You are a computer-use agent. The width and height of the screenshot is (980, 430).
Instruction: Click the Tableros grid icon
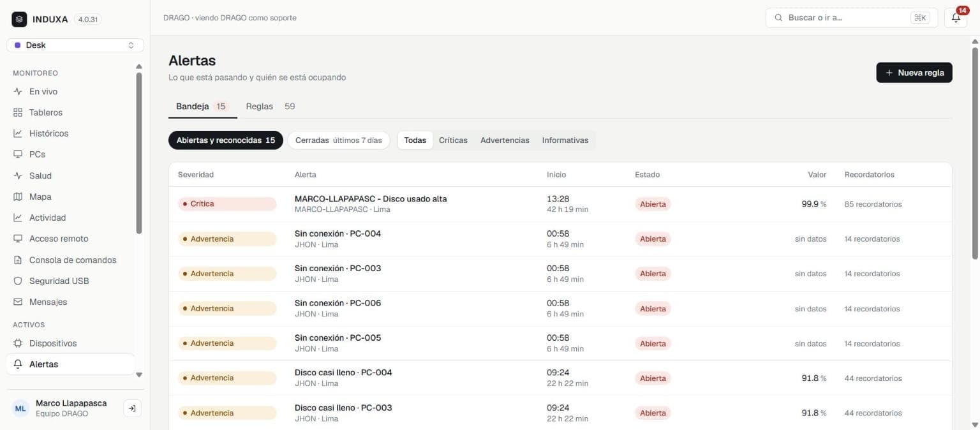pos(18,112)
